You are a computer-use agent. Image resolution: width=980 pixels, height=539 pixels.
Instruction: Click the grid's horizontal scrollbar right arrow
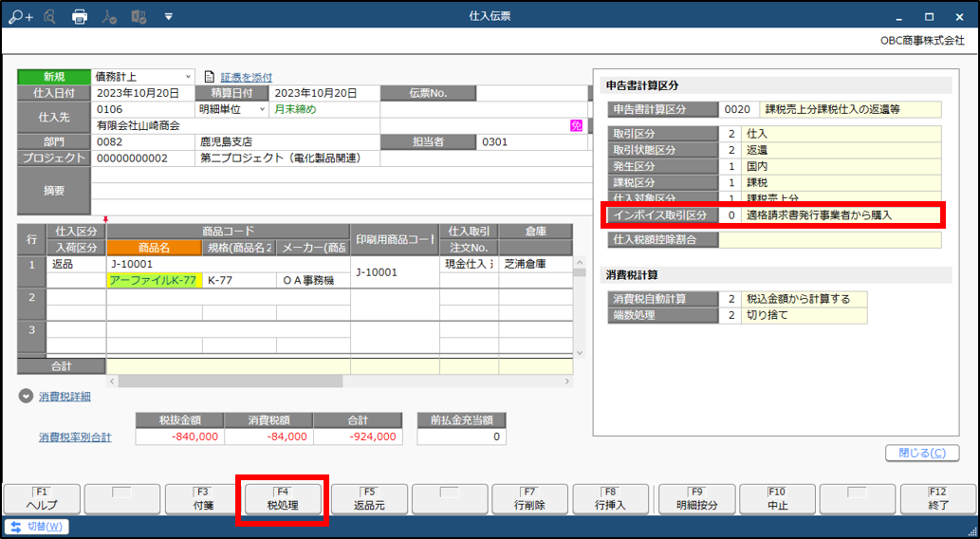567,381
